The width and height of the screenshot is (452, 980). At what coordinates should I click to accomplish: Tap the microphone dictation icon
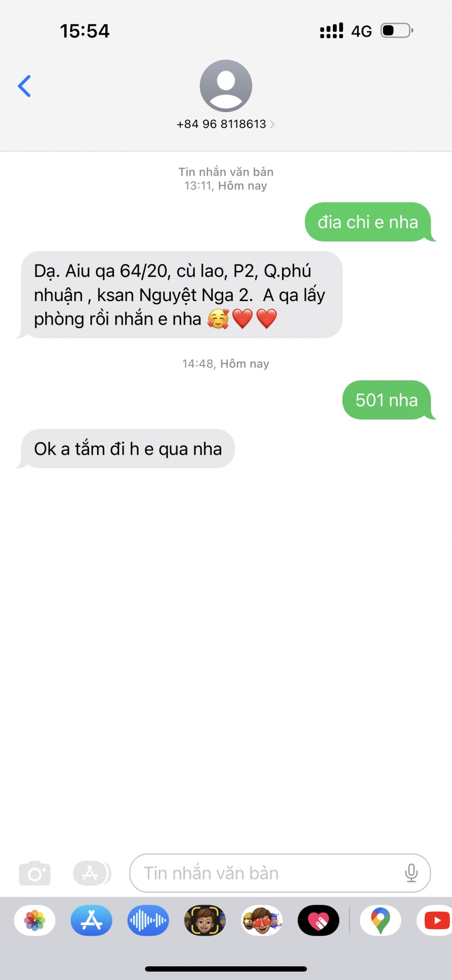pos(411,873)
